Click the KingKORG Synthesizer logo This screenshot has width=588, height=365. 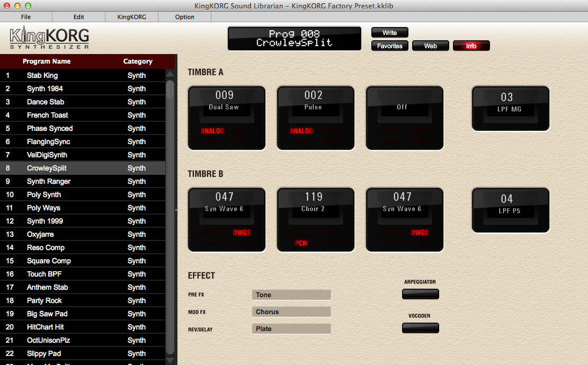pos(49,38)
